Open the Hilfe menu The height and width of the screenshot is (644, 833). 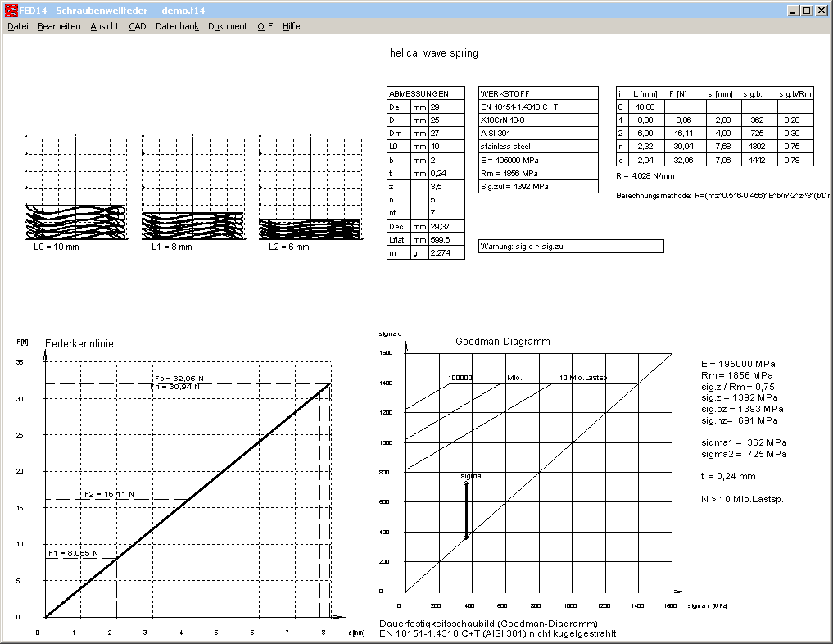(292, 26)
